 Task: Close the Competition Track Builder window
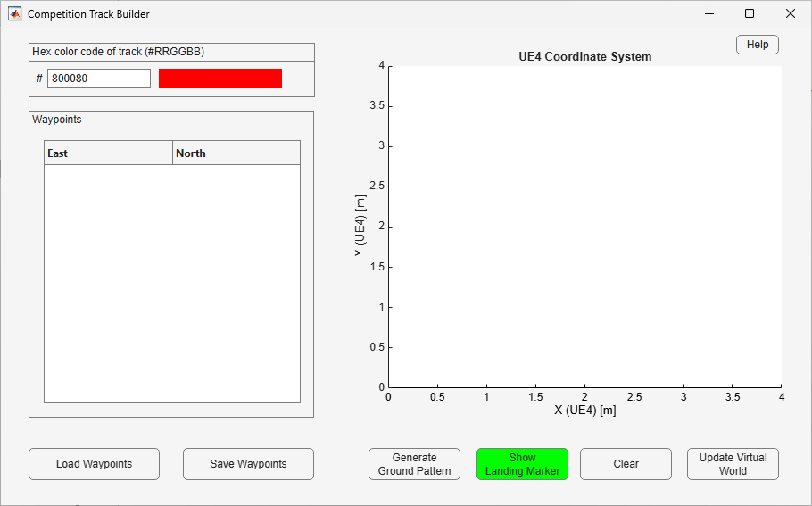click(791, 14)
